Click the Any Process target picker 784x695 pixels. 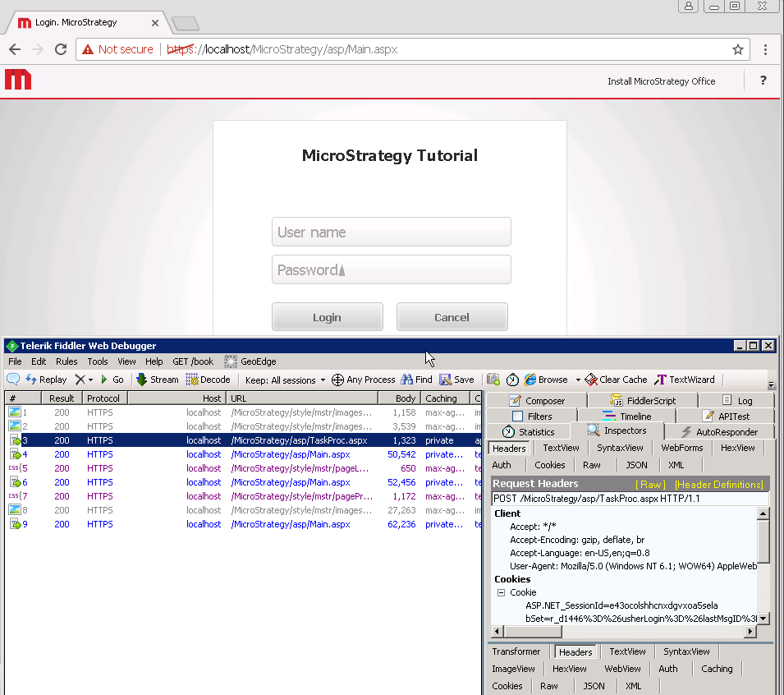(x=363, y=380)
